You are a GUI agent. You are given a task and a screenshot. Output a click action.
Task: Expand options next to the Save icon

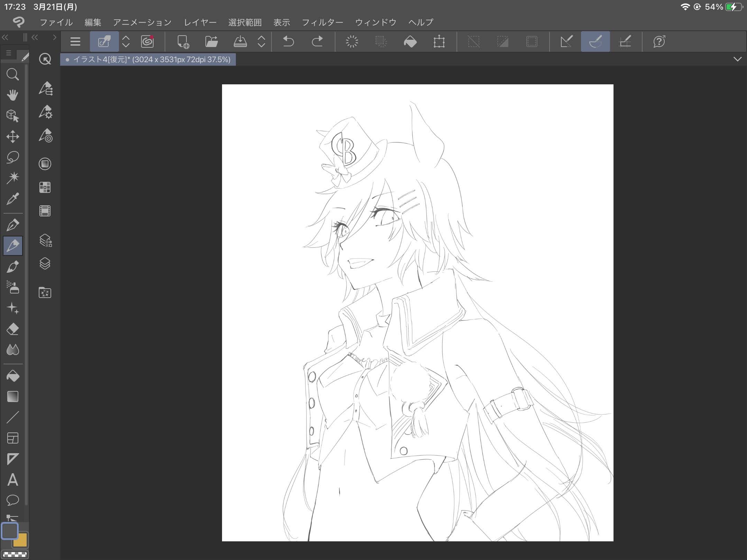262,41
